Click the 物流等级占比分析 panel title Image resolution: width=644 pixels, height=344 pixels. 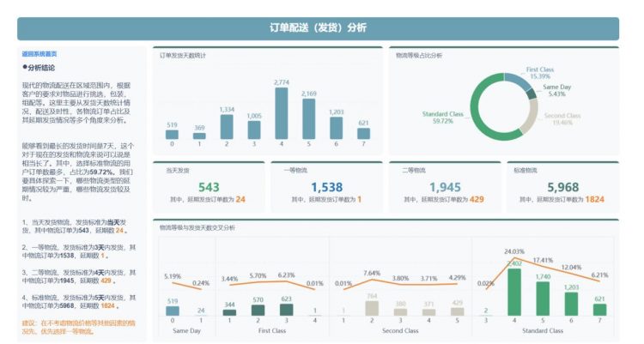[x=419, y=56]
